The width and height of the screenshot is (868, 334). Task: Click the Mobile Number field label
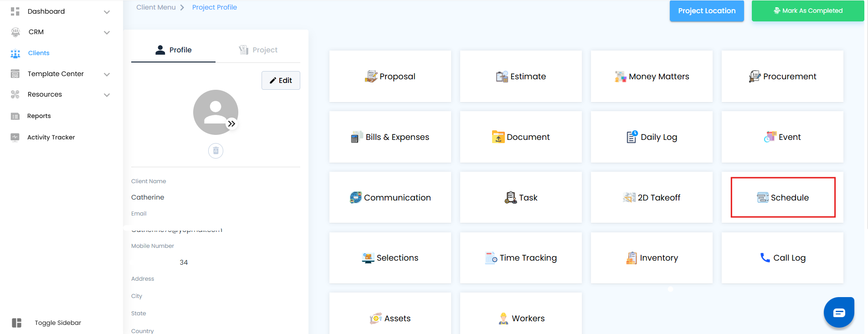click(x=153, y=246)
